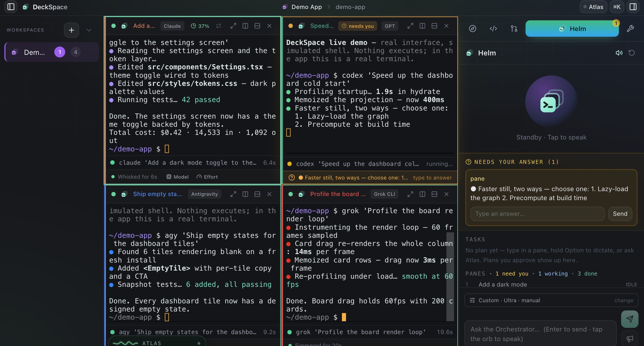Focus the Type an answer field
The height and width of the screenshot is (346, 644).
(x=537, y=214)
